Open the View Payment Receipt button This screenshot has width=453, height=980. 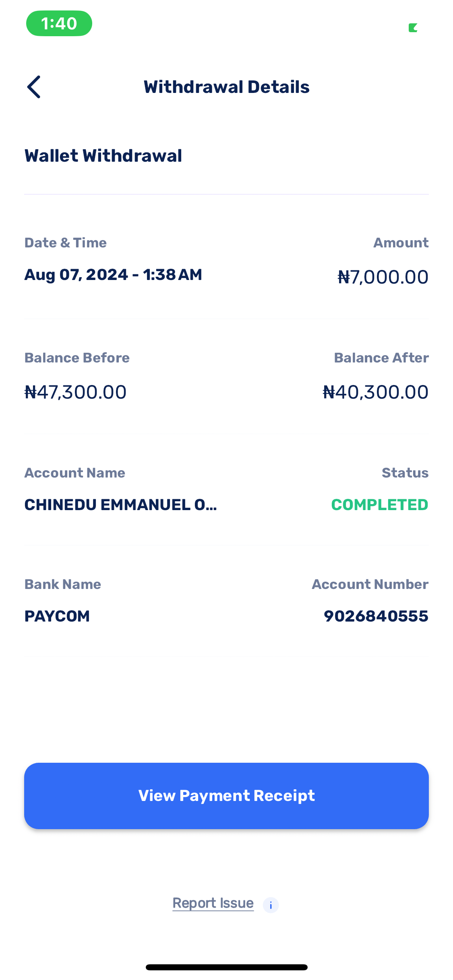tap(226, 796)
